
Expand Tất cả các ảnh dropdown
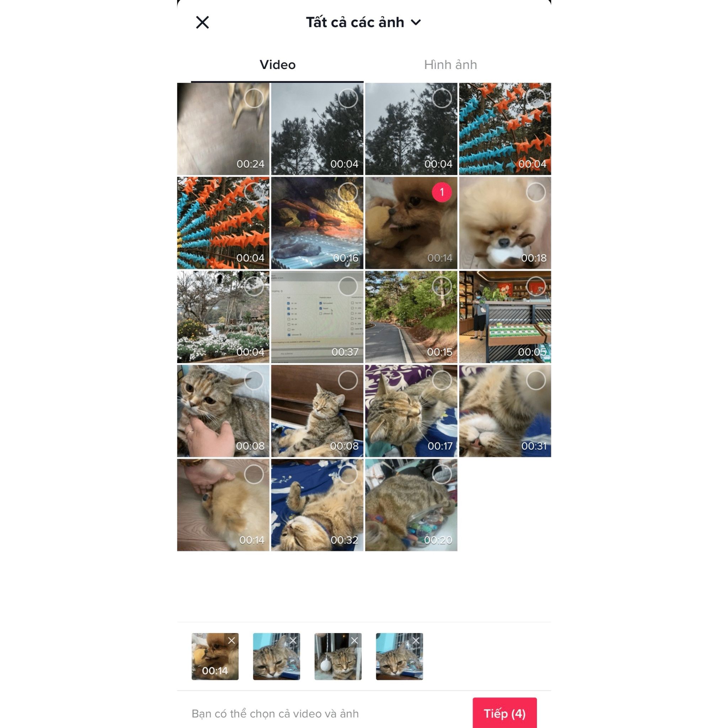pyautogui.click(x=364, y=22)
